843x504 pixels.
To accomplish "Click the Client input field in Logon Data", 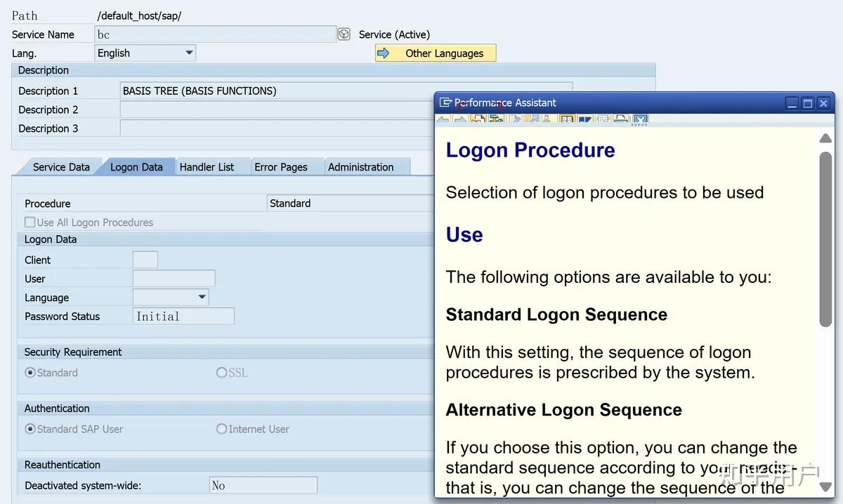I will [x=145, y=259].
